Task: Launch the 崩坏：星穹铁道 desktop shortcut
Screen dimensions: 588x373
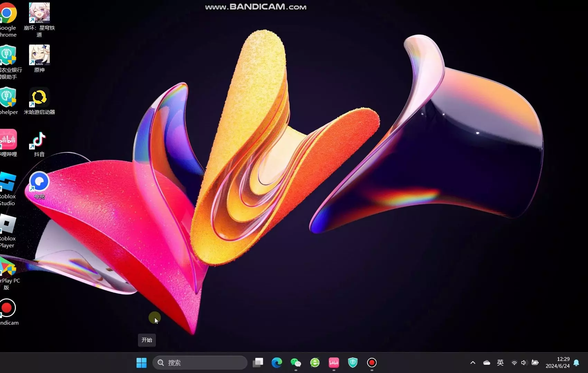Action: pos(39,20)
